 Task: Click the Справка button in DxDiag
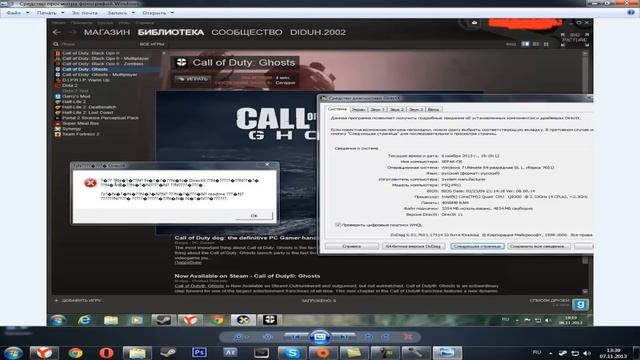point(352,246)
